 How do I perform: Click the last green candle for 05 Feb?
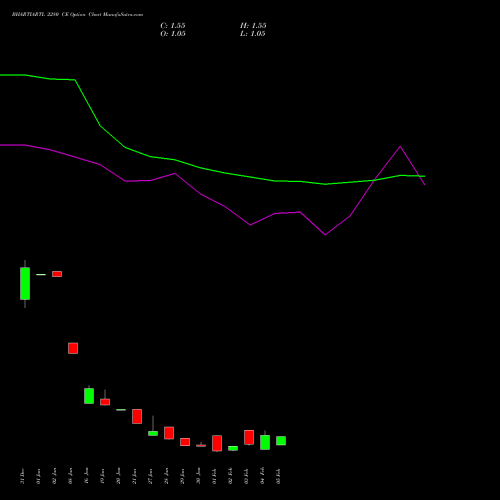click(x=281, y=441)
